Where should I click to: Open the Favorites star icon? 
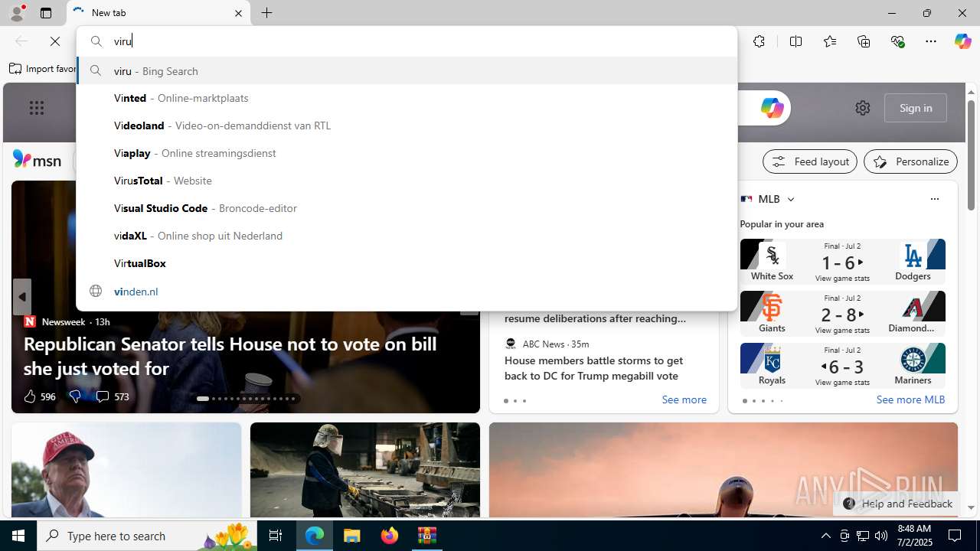(830, 41)
